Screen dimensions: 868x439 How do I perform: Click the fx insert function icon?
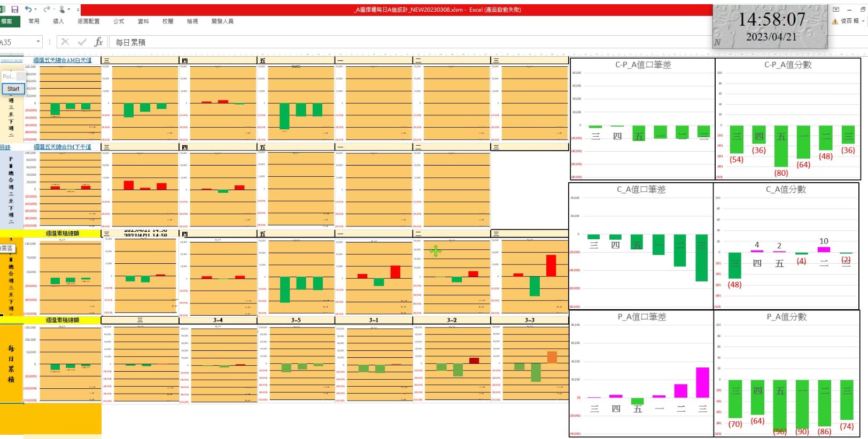[98, 42]
